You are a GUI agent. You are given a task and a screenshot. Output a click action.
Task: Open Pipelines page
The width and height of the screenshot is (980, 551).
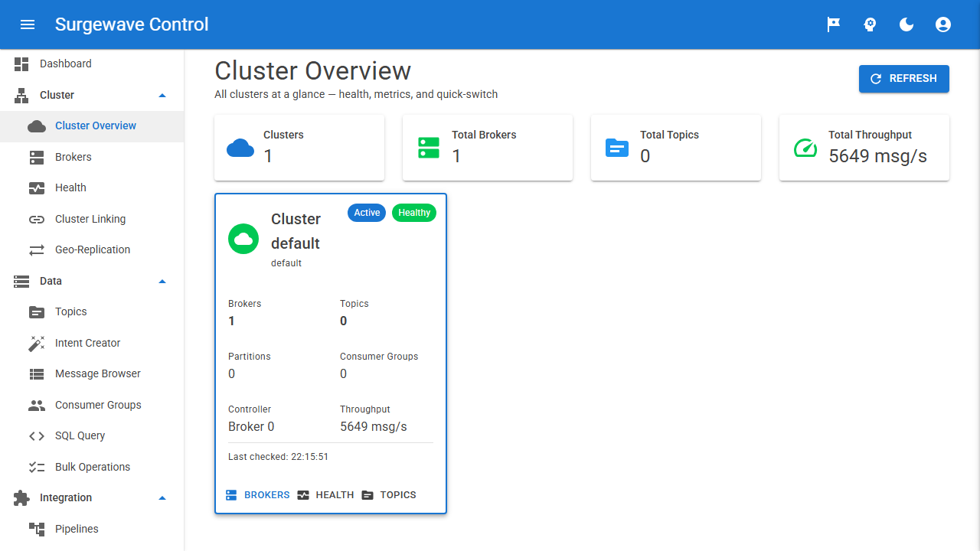click(92, 530)
